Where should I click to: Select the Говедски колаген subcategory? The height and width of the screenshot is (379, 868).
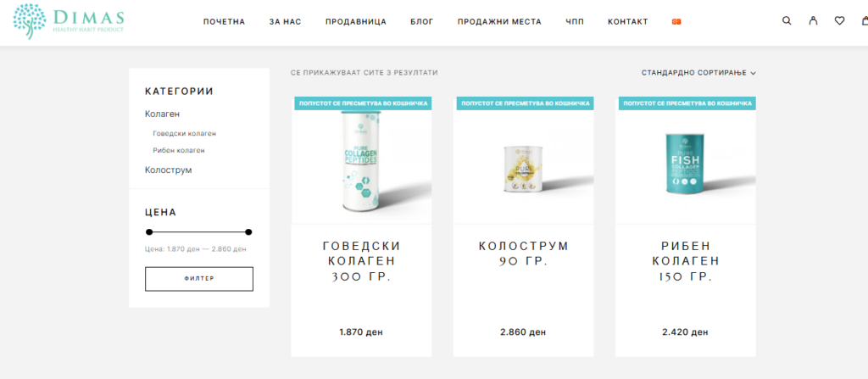click(x=184, y=133)
